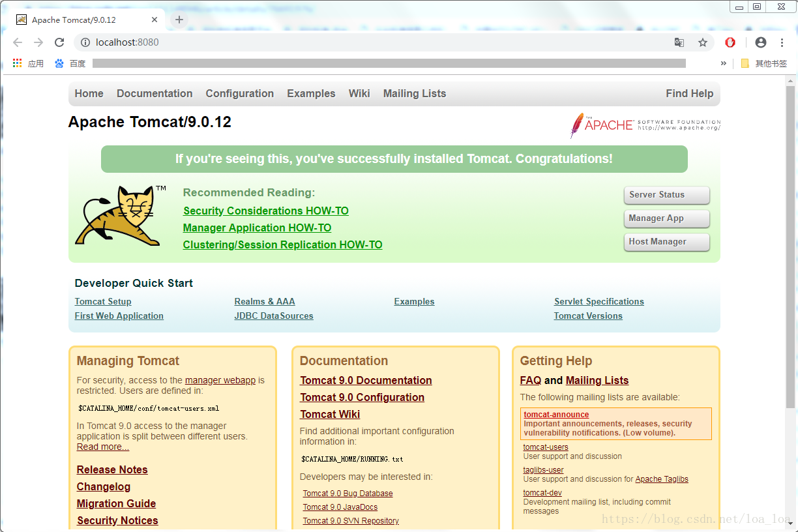Open the Migration Guide link
Viewport: 798px width, 532px height.
click(x=116, y=503)
